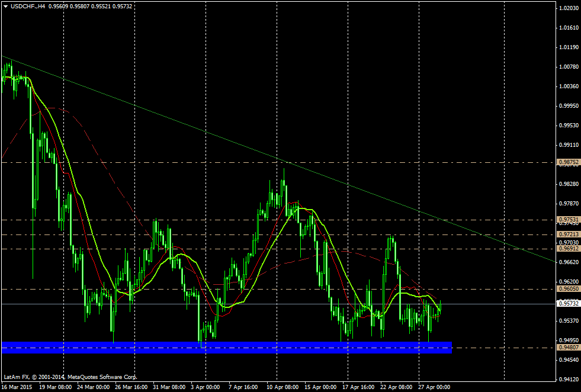
Task: Click the 16 Mar 2015 date label
Action: 18,387
